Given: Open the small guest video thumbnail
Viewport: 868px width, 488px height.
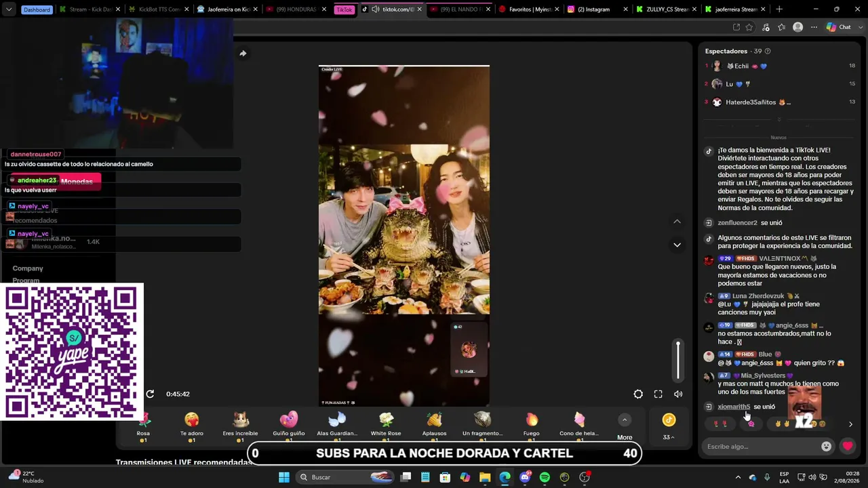Looking at the screenshot, I should (x=469, y=350).
